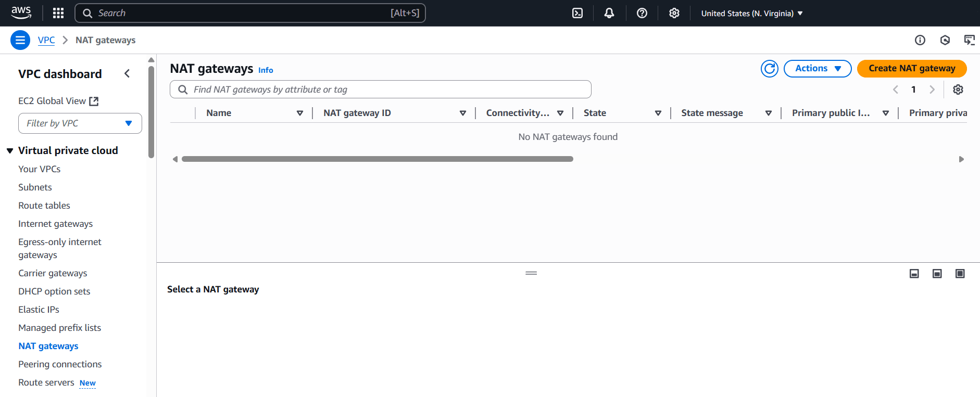980x397 pixels.
Task: Open the notifications bell
Action: (609, 13)
